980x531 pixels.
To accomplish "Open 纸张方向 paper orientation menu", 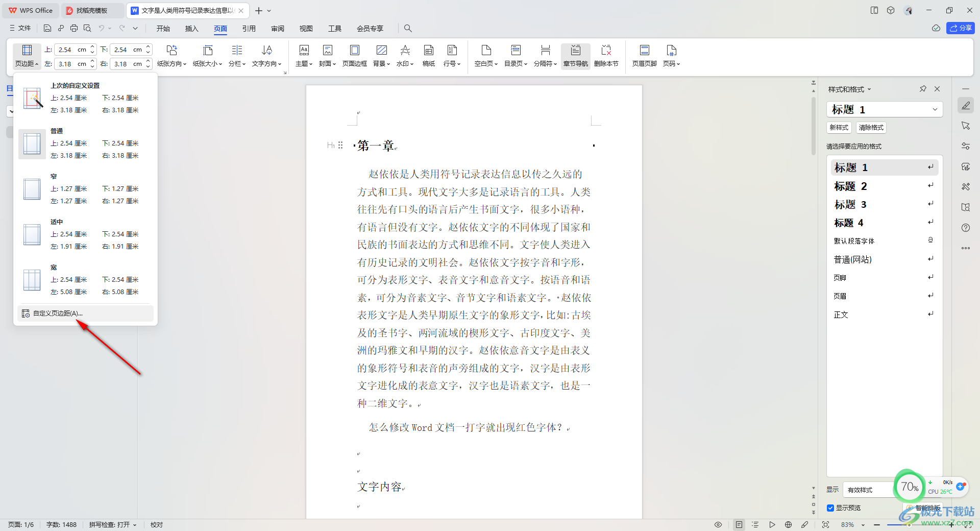I will [x=171, y=56].
